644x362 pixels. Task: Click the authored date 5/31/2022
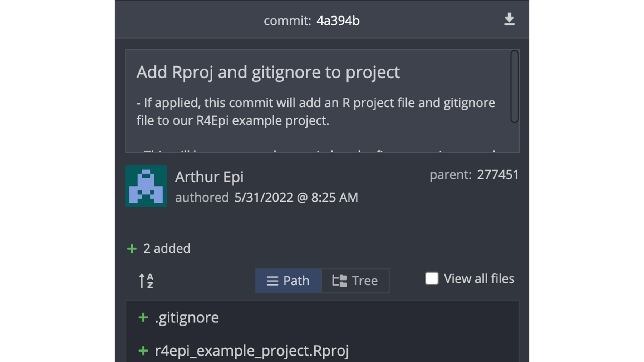point(264,198)
